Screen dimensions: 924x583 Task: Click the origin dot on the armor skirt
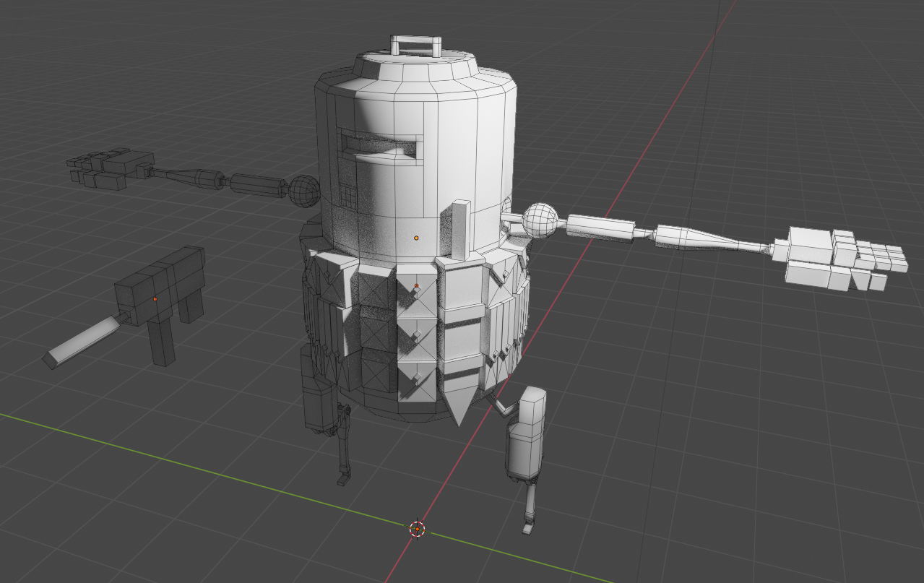point(417,286)
